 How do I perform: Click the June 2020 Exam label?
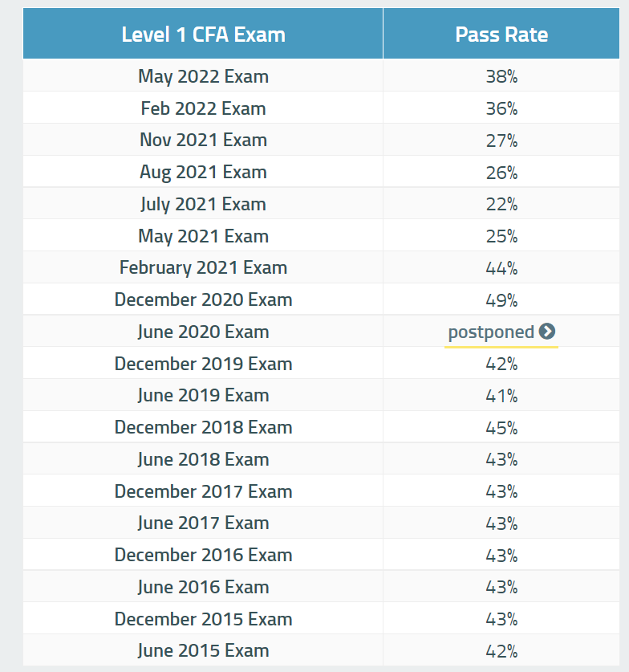click(203, 332)
